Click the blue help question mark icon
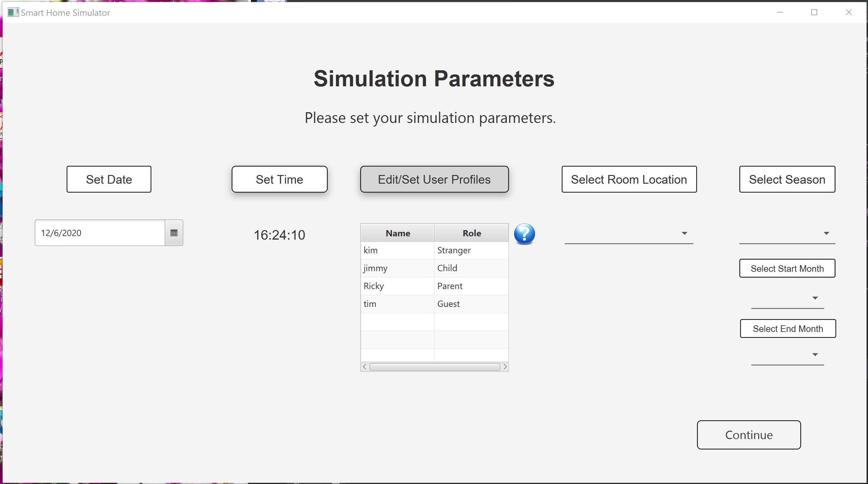 pyautogui.click(x=524, y=234)
